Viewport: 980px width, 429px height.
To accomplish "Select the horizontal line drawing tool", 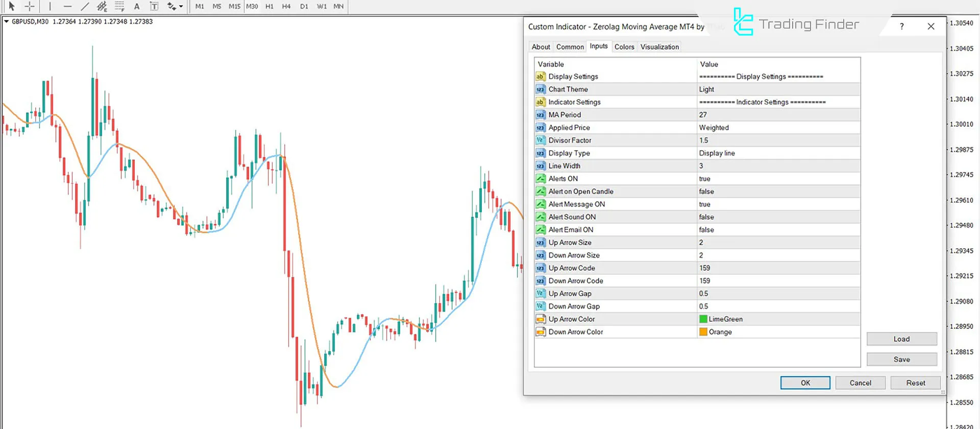I will (67, 7).
